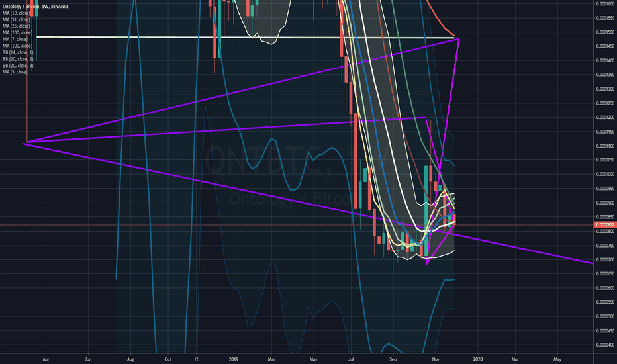Image resolution: width=617 pixels, height=364 pixels.
Task: Click the 0.0000600 price axis label
Action: coord(605,288)
